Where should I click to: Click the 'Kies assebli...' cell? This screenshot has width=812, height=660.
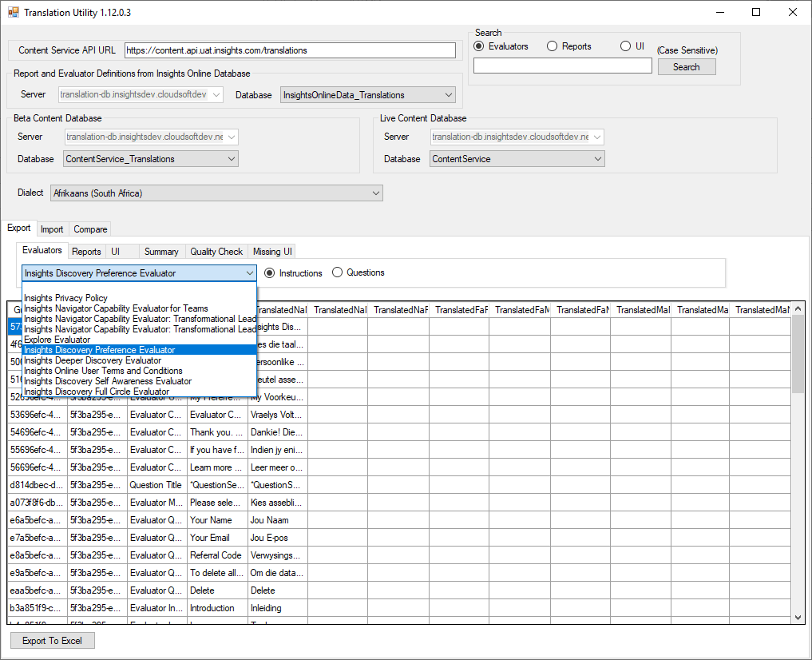coord(278,503)
